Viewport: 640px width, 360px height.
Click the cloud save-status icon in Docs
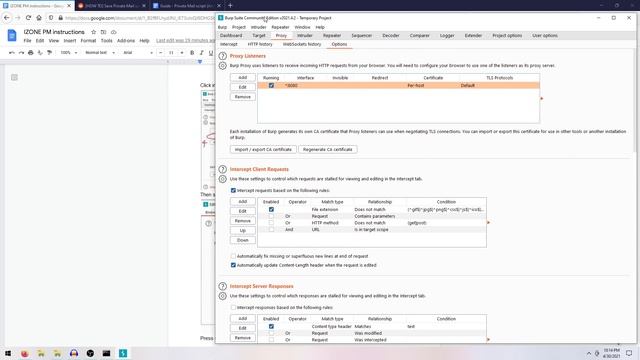(x=113, y=32)
